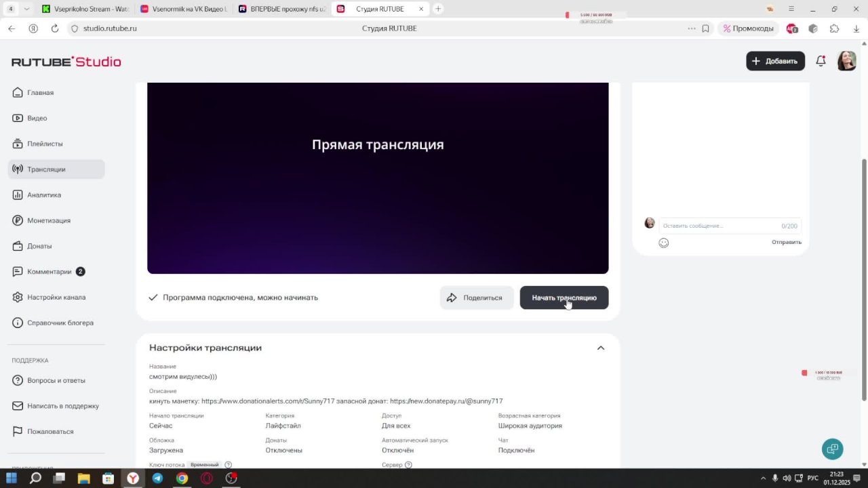
Task: Click the Настройки канала gear icon
Action: click(x=18, y=298)
